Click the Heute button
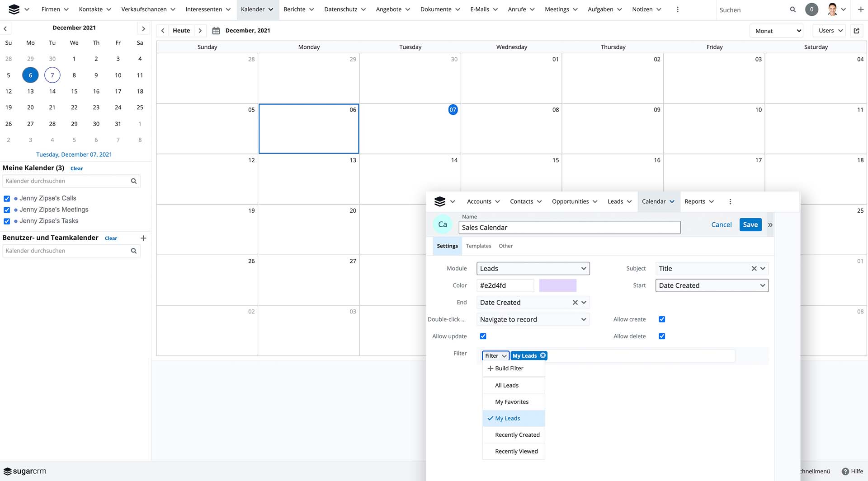 coord(181,31)
